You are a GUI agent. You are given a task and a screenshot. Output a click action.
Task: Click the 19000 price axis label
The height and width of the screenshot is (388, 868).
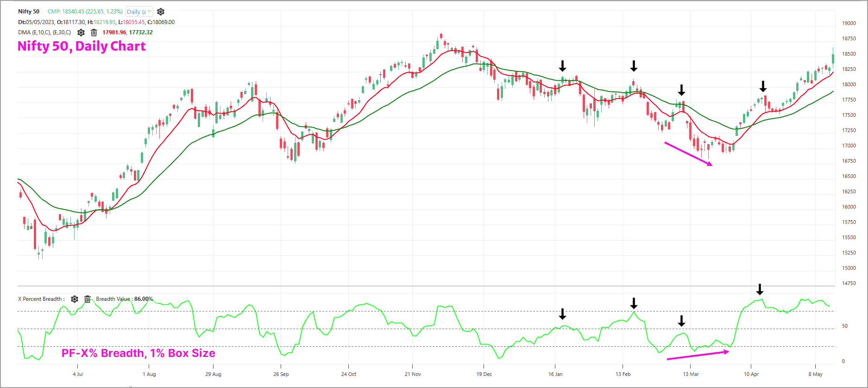849,23
